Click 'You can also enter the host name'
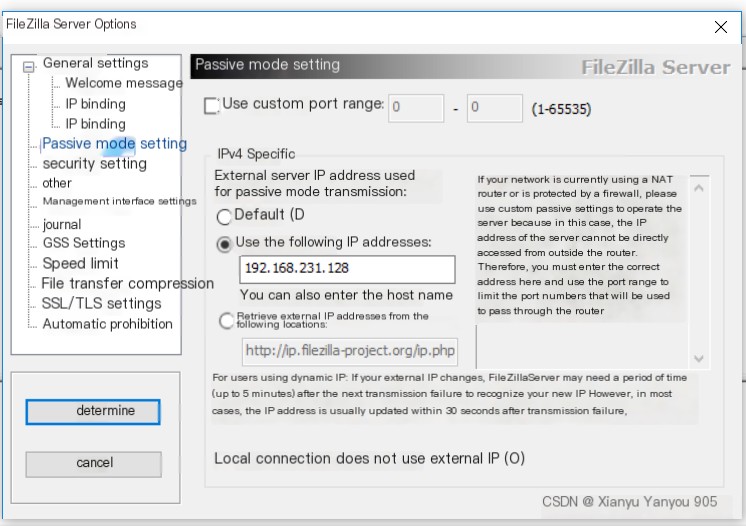 (346, 295)
